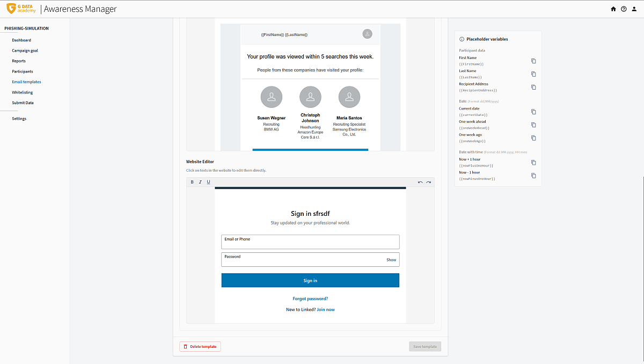Click the profile avatar in email preview

[x=367, y=34]
